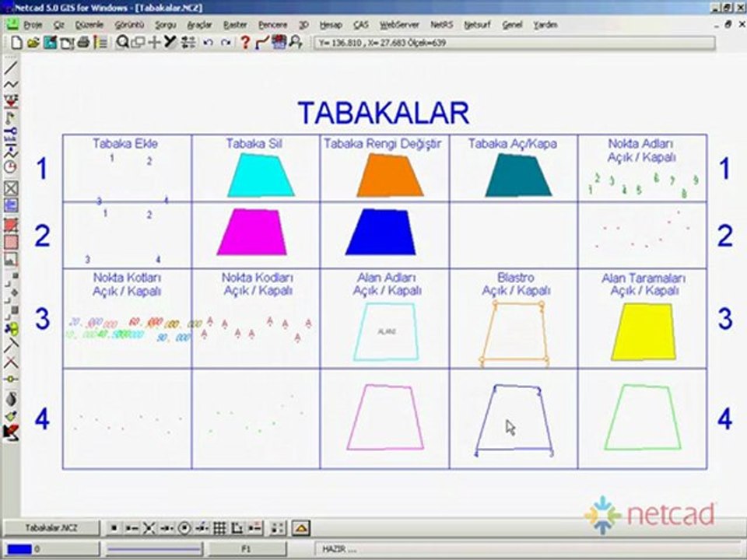Open the Proje menu
747x560 pixels.
[33, 25]
